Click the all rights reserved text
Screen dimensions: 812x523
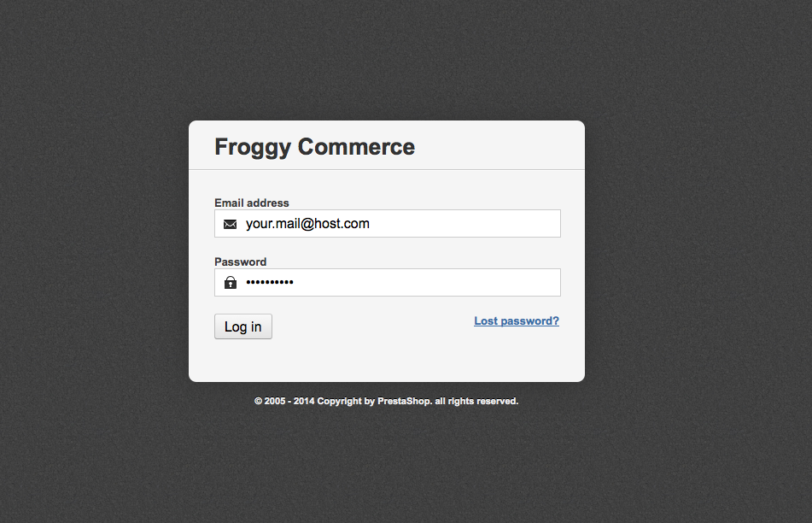(476, 401)
